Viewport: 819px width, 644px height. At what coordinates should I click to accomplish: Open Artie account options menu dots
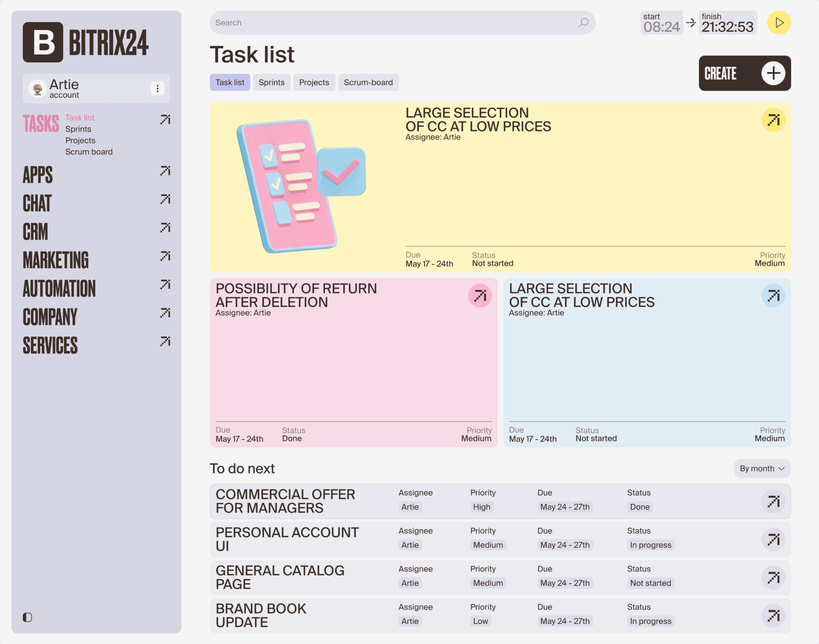157,89
